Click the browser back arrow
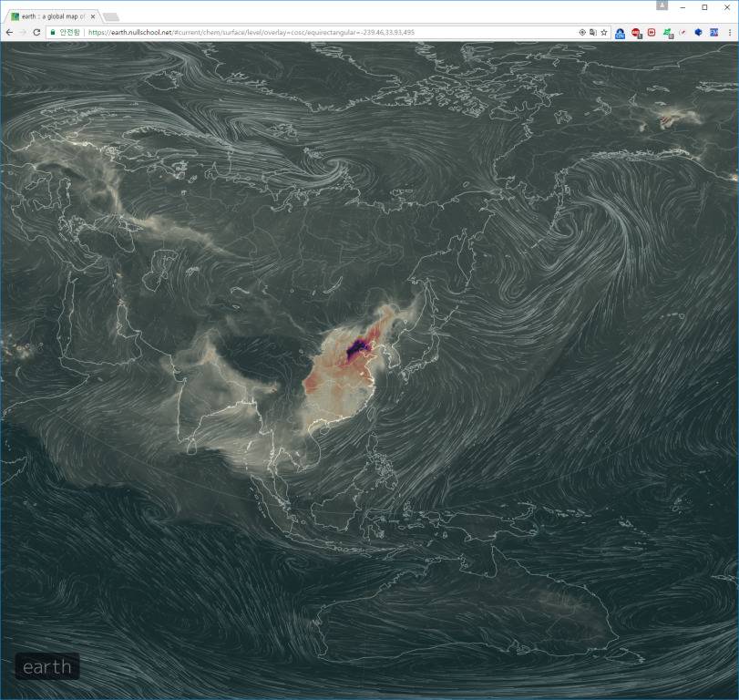Viewport: 739px width, 700px height. tap(9, 32)
